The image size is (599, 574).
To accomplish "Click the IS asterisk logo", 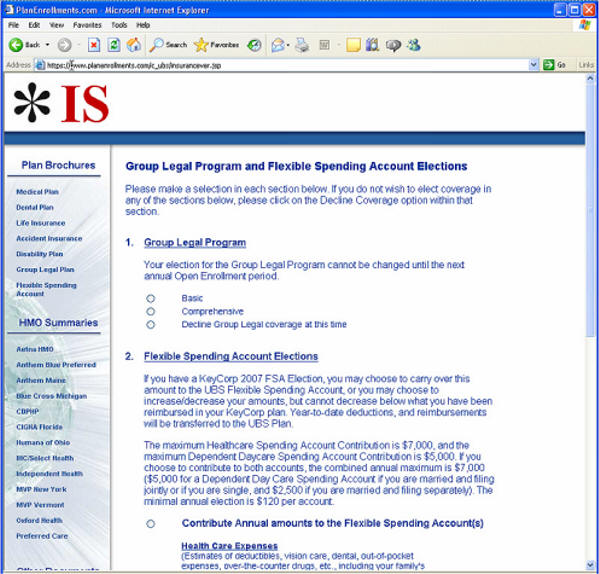I will (x=61, y=103).
